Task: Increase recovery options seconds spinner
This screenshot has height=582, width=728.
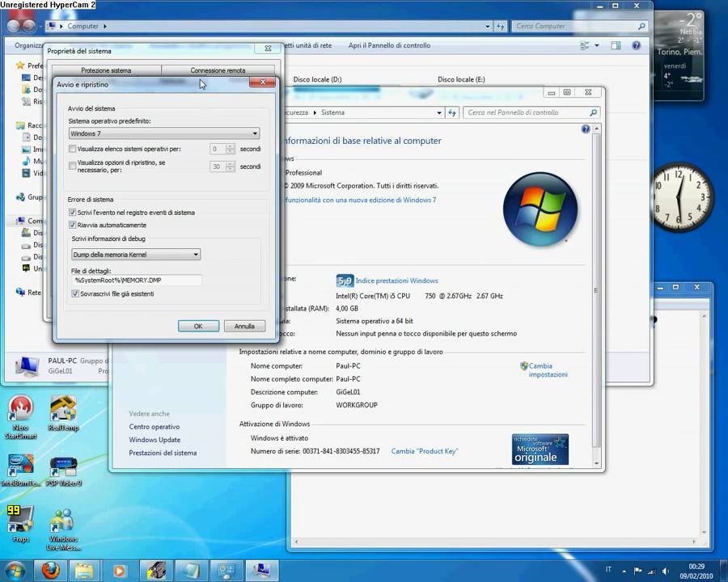Action: [230, 163]
